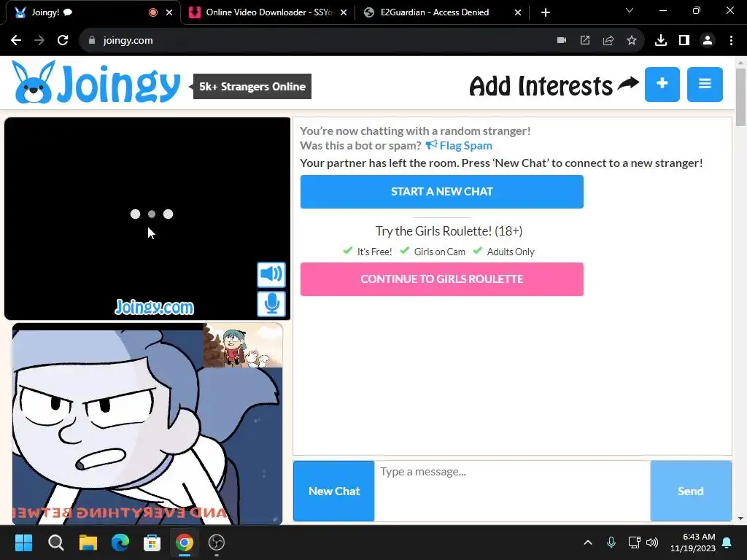
Task: Open the Windows Start menu
Action: click(x=23, y=542)
